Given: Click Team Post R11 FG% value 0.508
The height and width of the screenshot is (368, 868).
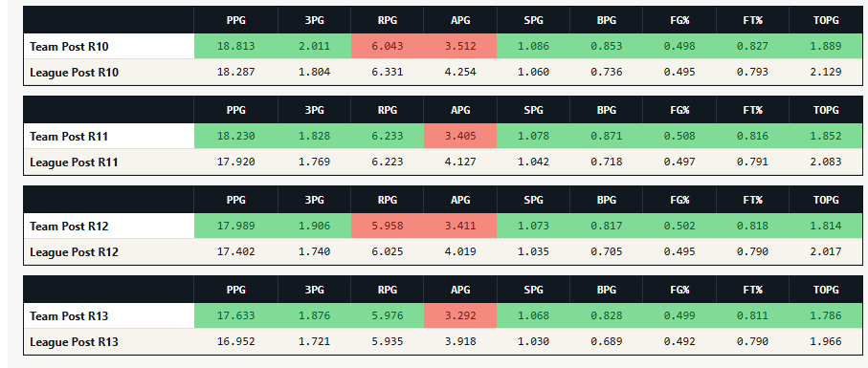Looking at the screenshot, I should click(679, 136).
